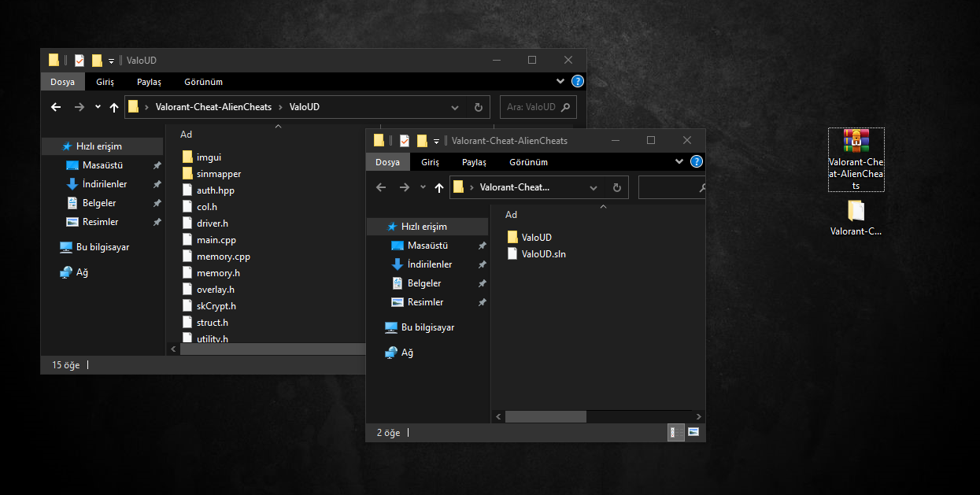Open Giriş tab in ValoUD window
Screen dimensions: 980x495
pos(105,82)
